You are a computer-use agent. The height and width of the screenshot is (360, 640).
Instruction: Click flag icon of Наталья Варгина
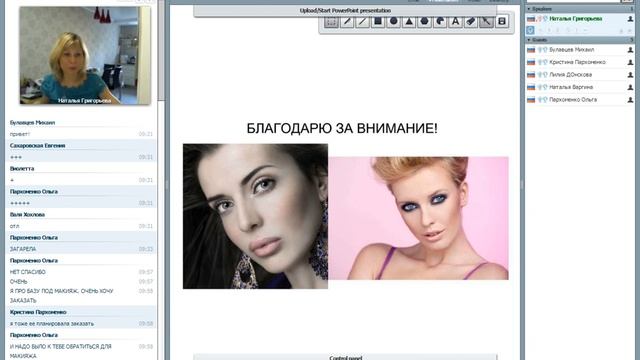(x=531, y=87)
